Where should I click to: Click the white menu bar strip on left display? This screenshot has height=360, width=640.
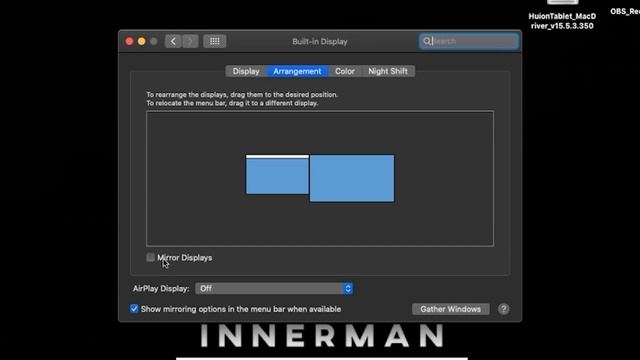(278, 156)
